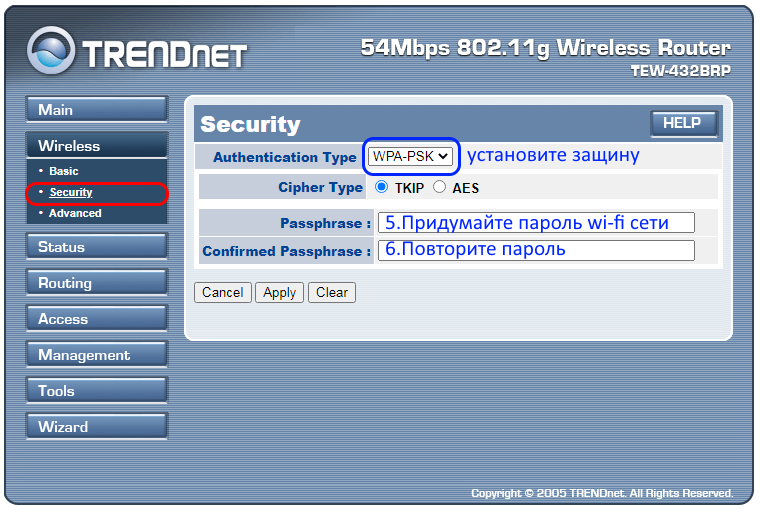Open the Authentication Type dropdown
Viewport: 760px width, 512px height.
click(x=411, y=156)
